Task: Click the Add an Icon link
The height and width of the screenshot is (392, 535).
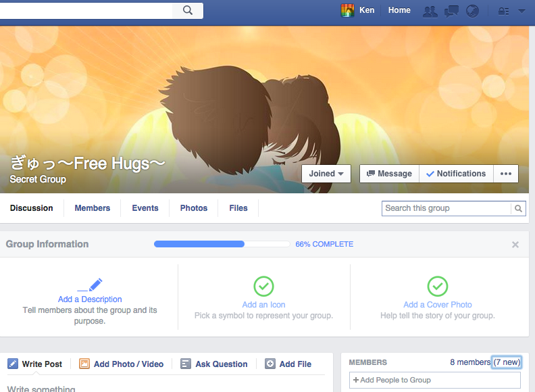Action: 263,305
